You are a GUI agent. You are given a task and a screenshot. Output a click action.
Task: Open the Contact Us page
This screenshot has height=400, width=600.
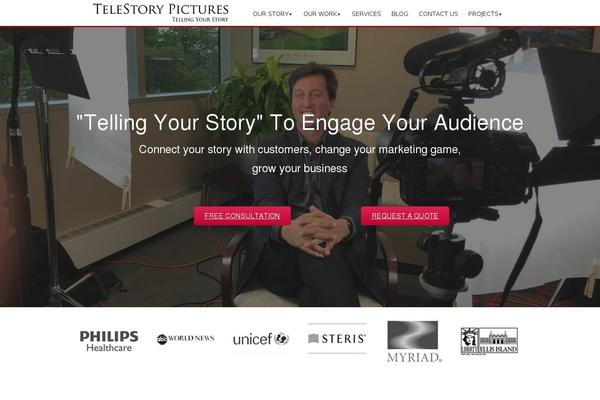coord(438,14)
